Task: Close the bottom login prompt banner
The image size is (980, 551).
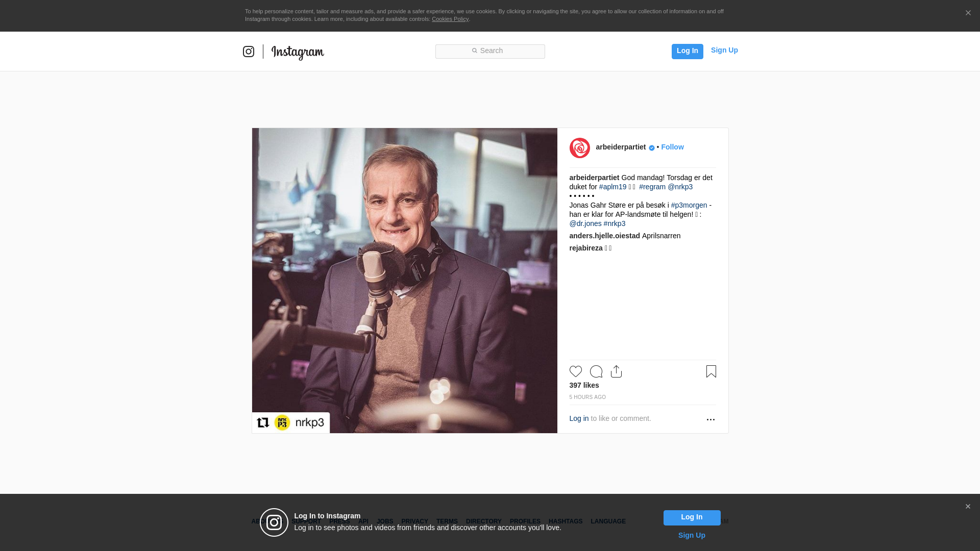Action: coord(968,507)
